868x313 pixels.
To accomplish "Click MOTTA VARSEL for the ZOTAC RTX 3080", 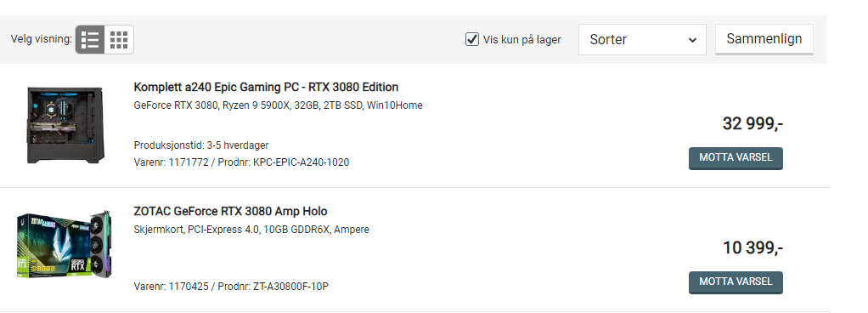I will [x=736, y=282].
